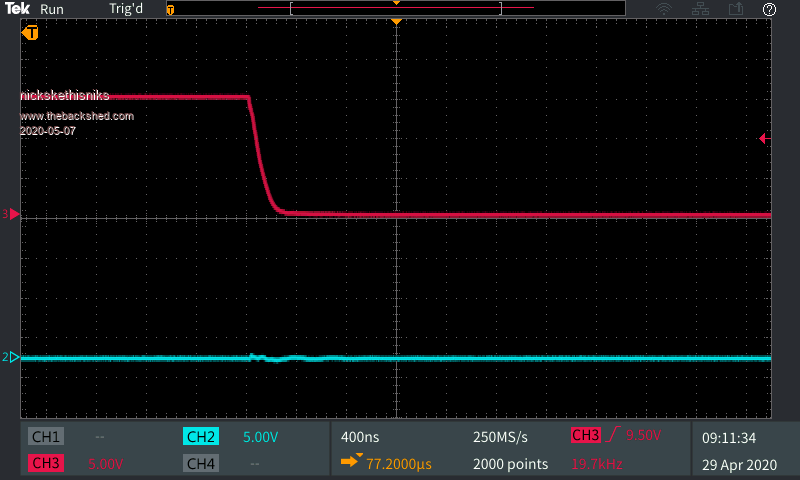This screenshot has height=480, width=800.
Task: Click the Tek logo in top bar
Action: tap(18, 9)
